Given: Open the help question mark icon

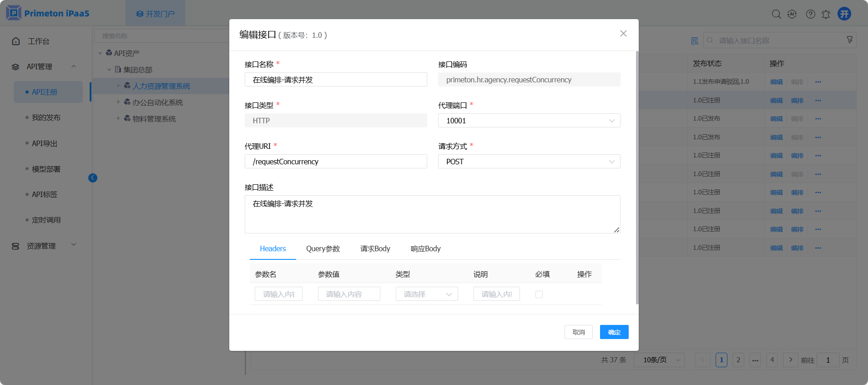Looking at the screenshot, I should (810, 14).
